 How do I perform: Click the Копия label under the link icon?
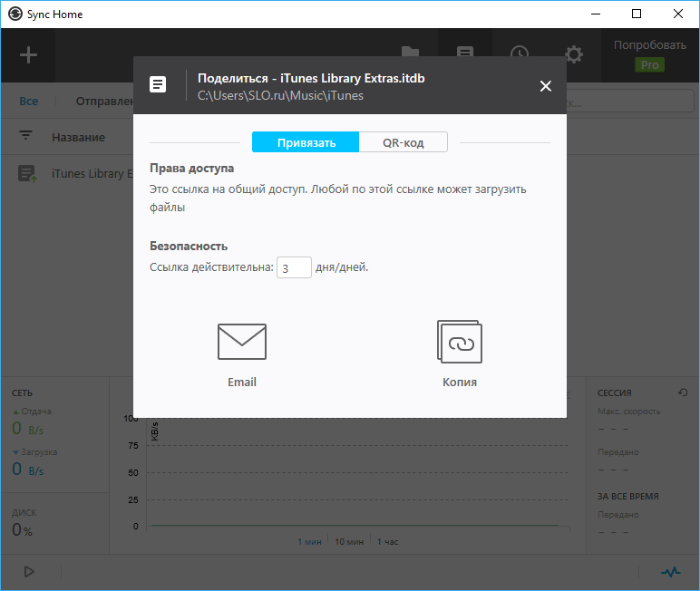point(460,383)
